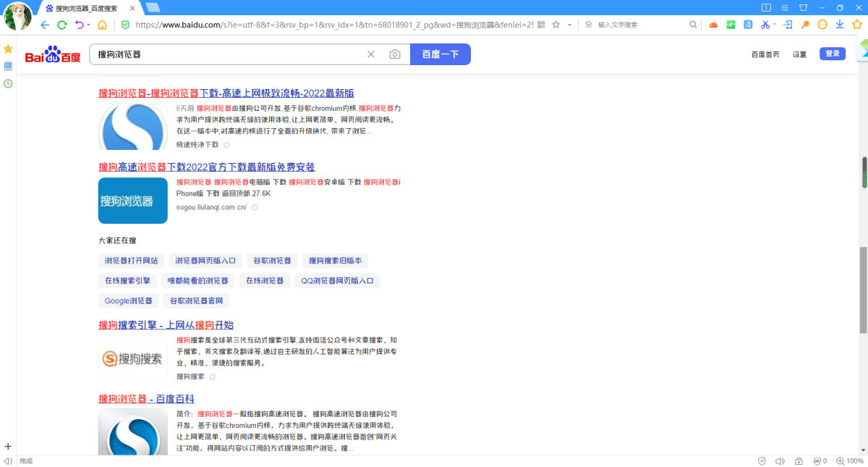Screen dimensions: 868x467
Task: Open result 搜狗浏览器 - 百度百科
Action: point(147,399)
